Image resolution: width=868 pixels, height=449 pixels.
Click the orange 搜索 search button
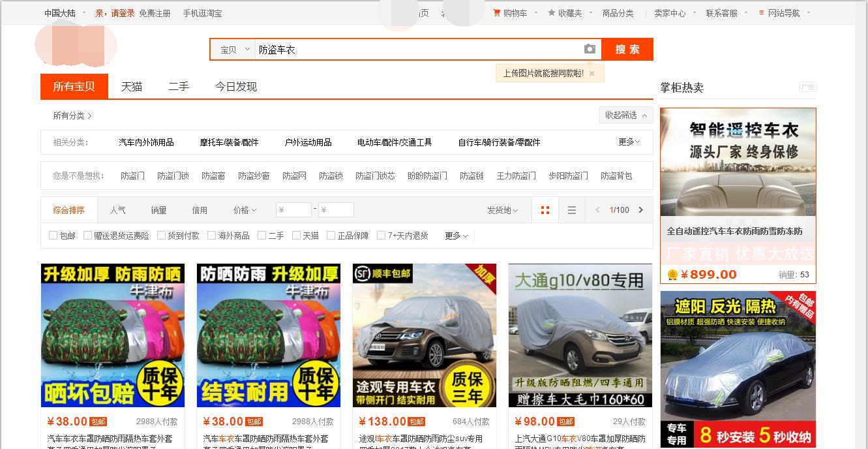coord(626,48)
